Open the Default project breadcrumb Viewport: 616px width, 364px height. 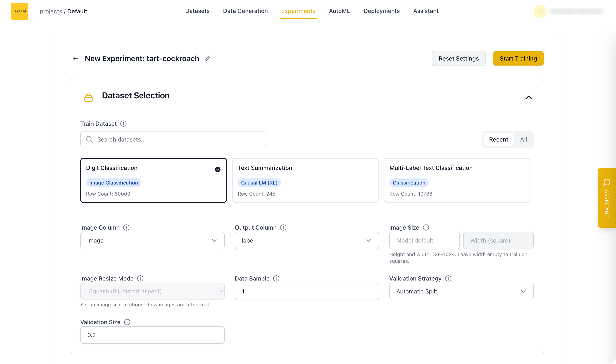(x=77, y=11)
